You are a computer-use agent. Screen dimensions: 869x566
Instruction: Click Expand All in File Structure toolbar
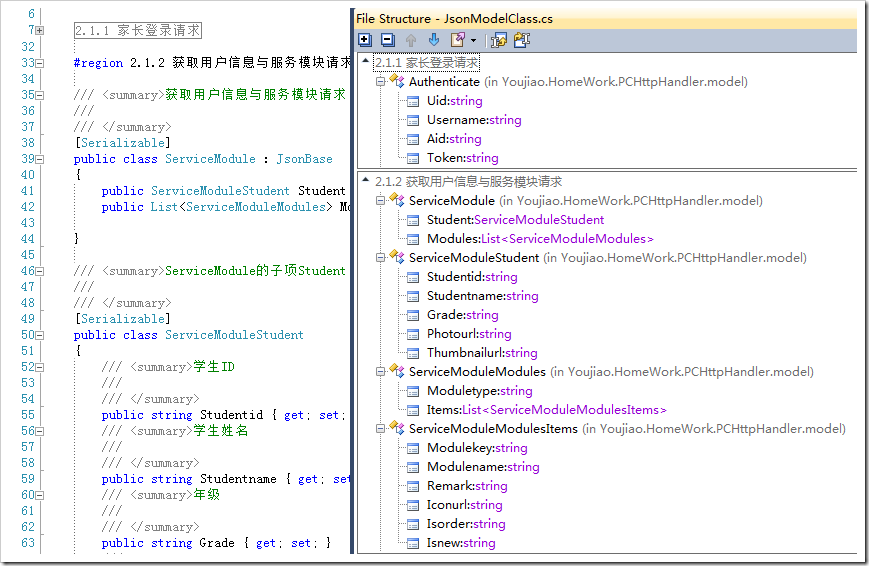coord(365,40)
